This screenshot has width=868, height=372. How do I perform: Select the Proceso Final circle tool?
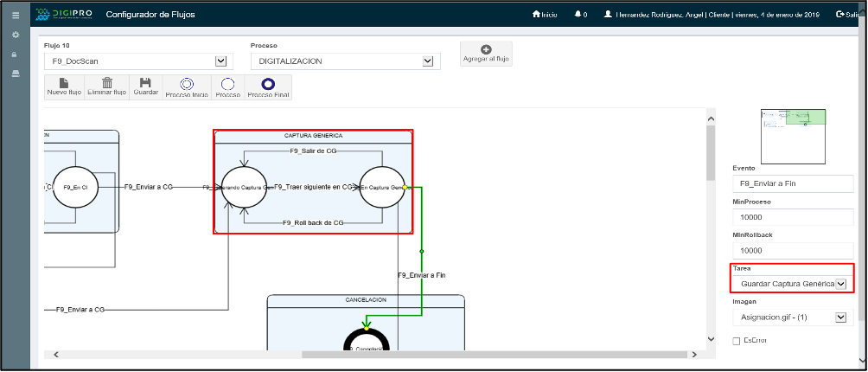pos(268,84)
